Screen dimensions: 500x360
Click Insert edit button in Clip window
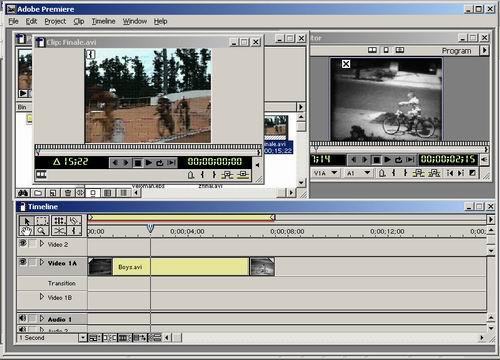click(228, 174)
